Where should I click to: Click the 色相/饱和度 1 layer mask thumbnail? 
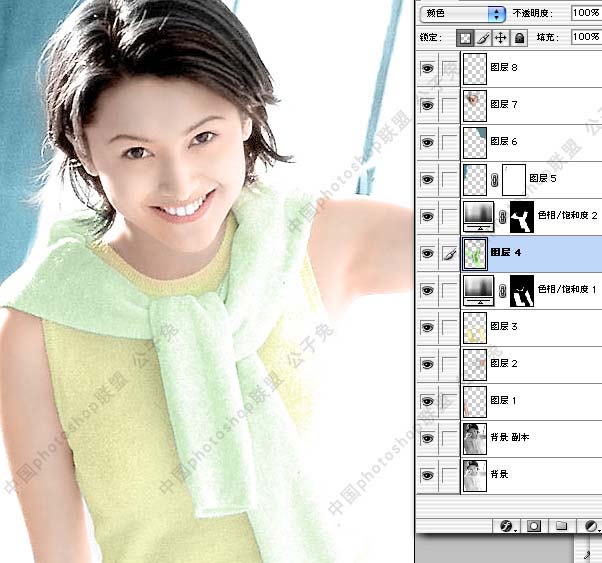point(522,291)
